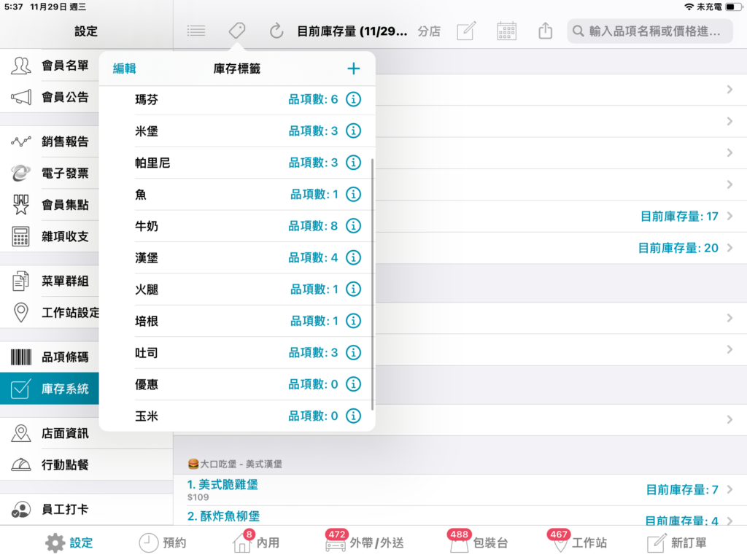Show info for 培根 tag
The width and height of the screenshot is (747, 560).
(x=353, y=321)
